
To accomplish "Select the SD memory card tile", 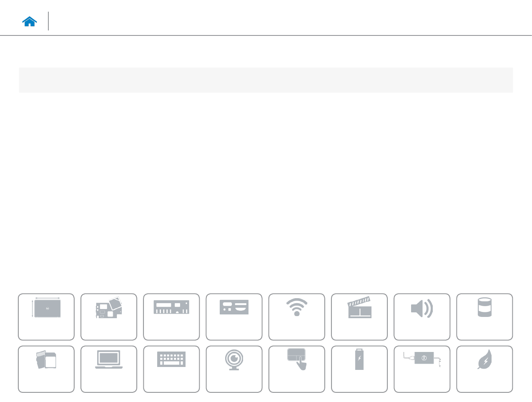I will coord(46,369).
